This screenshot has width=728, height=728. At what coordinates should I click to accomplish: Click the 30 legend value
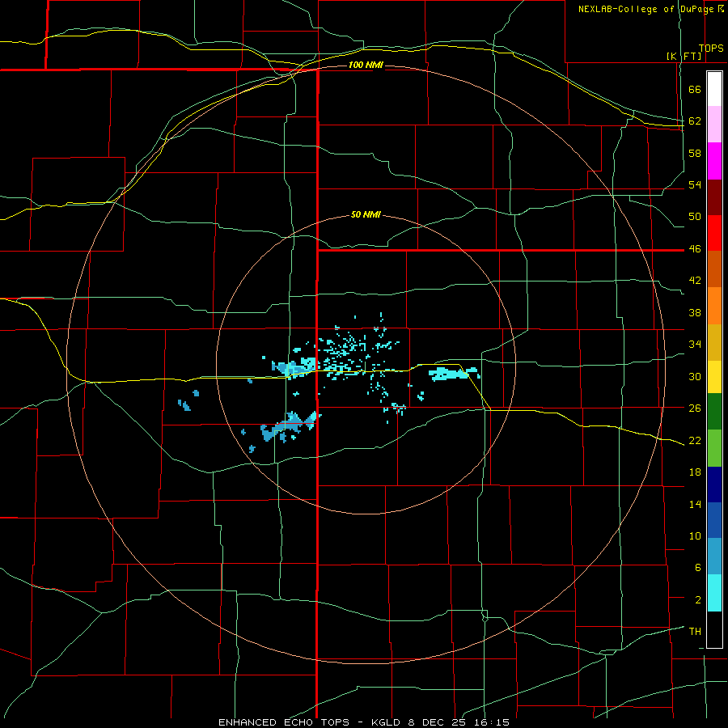695,376
